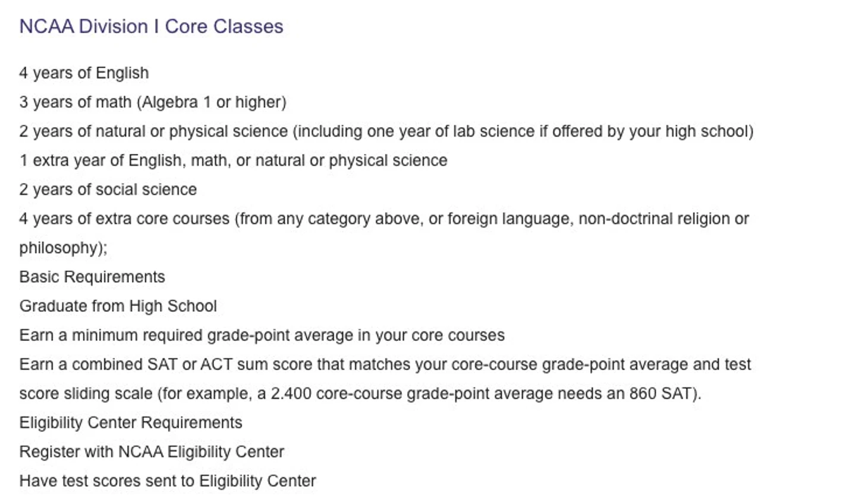Click the 4 years of English line

point(84,73)
